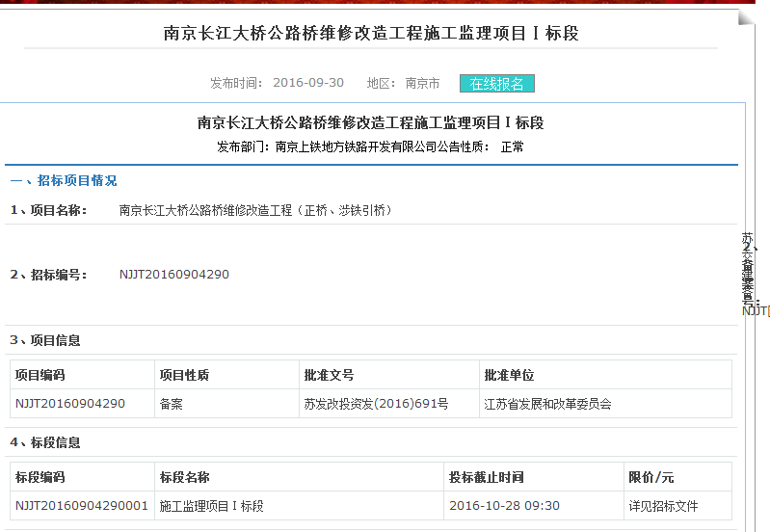
Task: Click the 批准单位 column header
Action: [509, 375]
